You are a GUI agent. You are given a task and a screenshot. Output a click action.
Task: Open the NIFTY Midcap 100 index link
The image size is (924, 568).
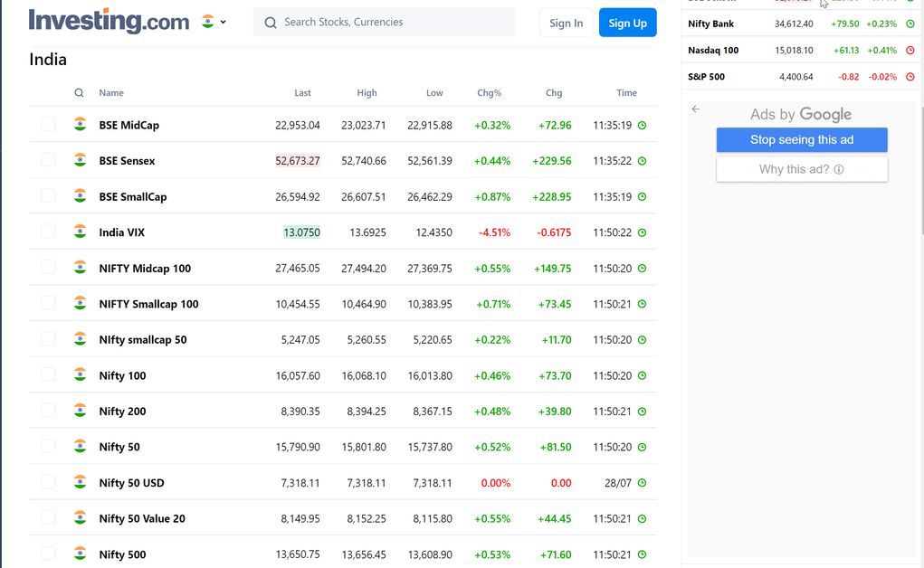click(145, 269)
